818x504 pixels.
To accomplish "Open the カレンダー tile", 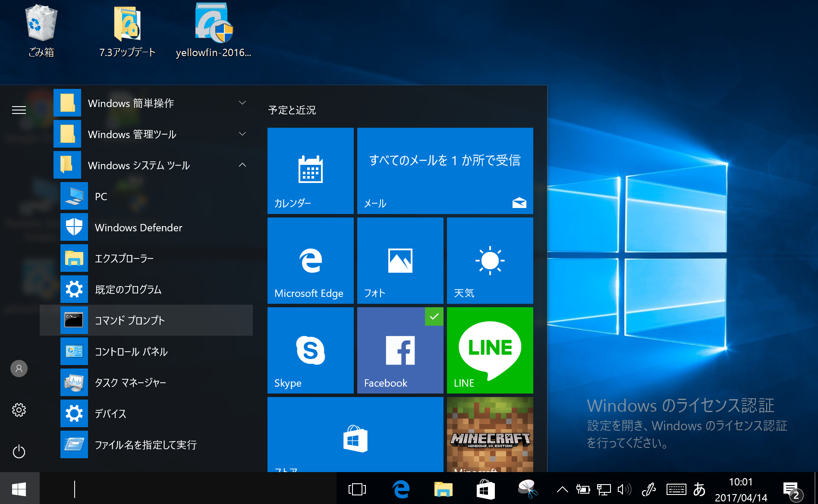I will point(311,171).
